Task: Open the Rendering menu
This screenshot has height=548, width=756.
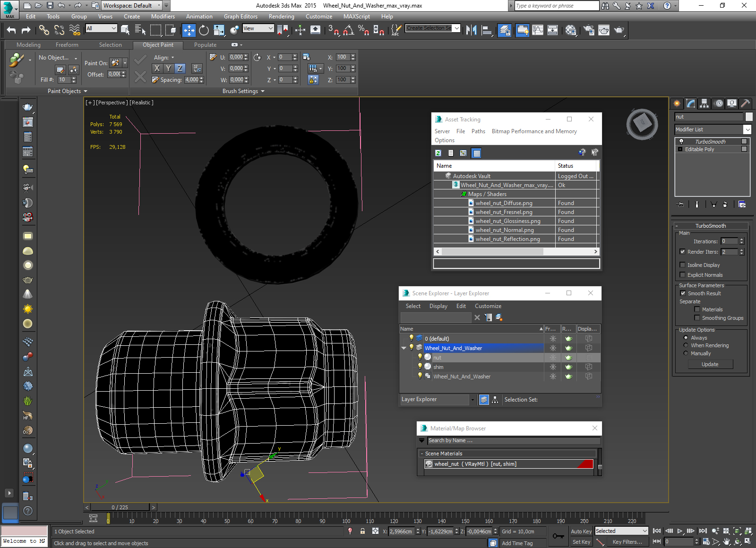Action: pyautogui.click(x=281, y=17)
